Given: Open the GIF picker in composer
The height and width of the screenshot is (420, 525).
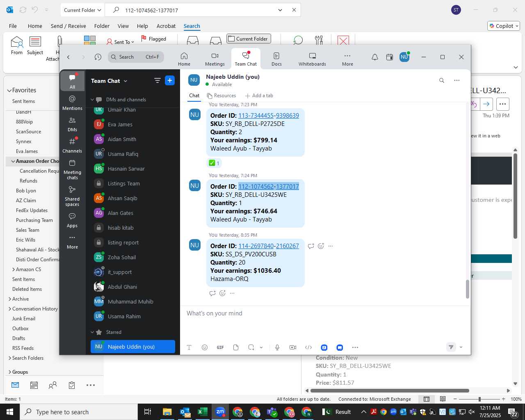Looking at the screenshot, I should tap(220, 347).
